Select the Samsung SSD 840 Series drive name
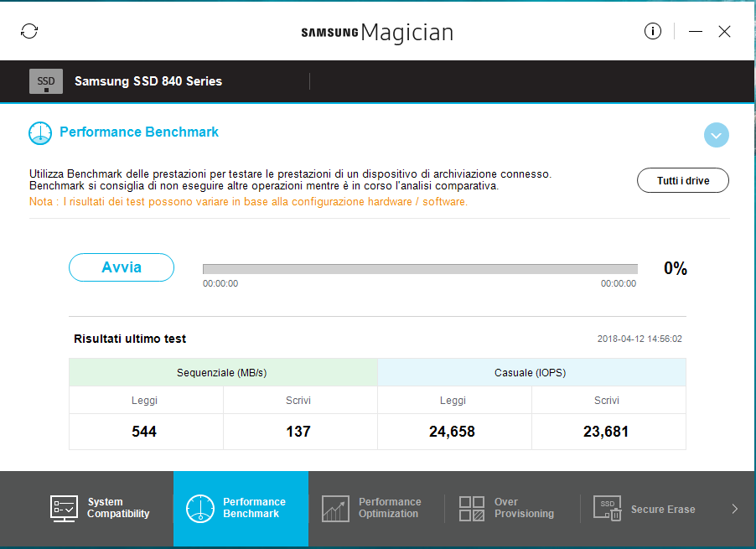This screenshot has height=549, width=756. pos(148,81)
